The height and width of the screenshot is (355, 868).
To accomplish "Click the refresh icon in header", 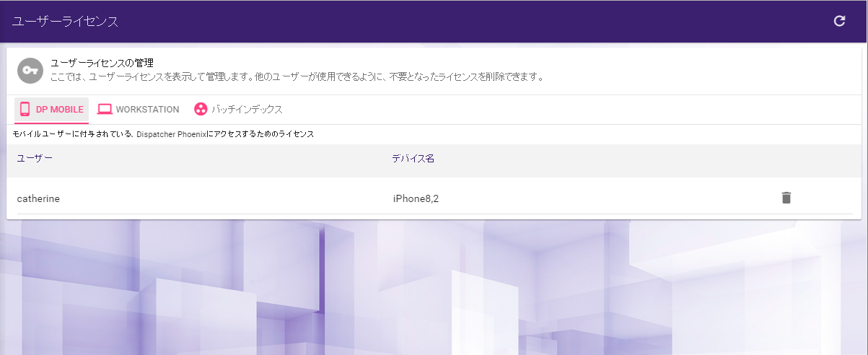I will tap(839, 21).
